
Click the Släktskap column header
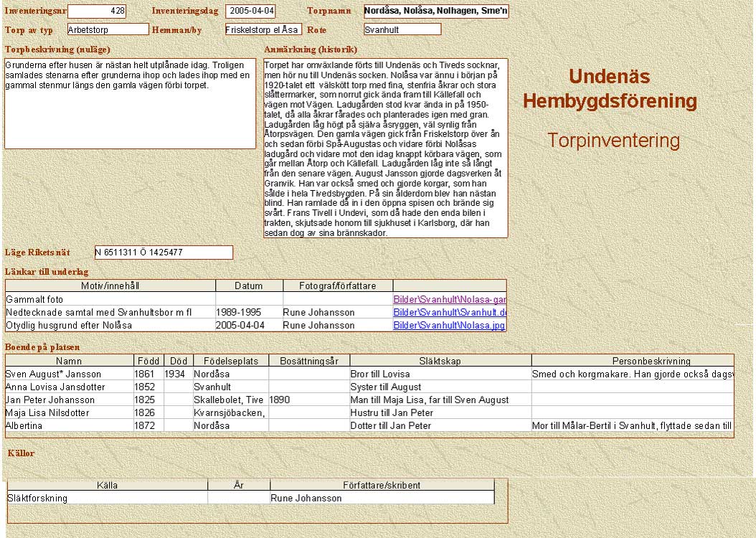coord(440,361)
